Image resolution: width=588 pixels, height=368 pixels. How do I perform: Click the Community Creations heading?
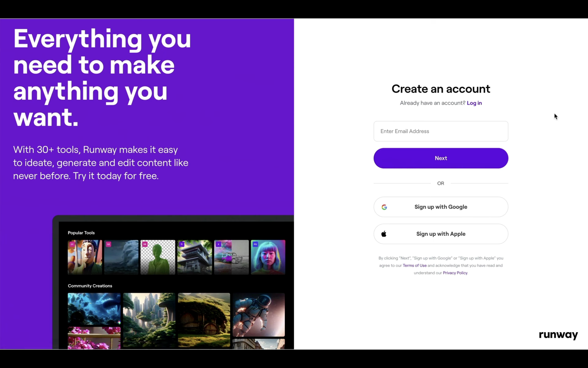point(90,286)
